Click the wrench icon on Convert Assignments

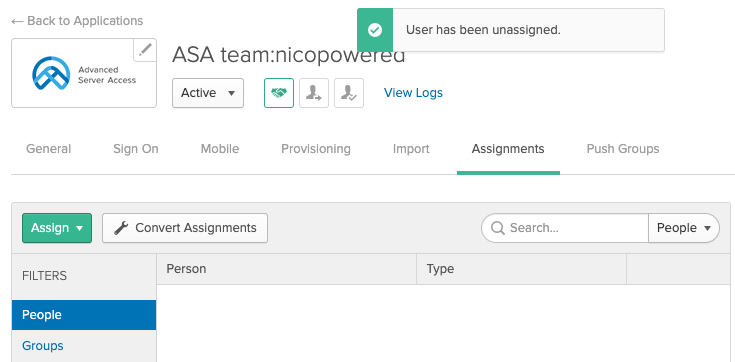point(121,228)
